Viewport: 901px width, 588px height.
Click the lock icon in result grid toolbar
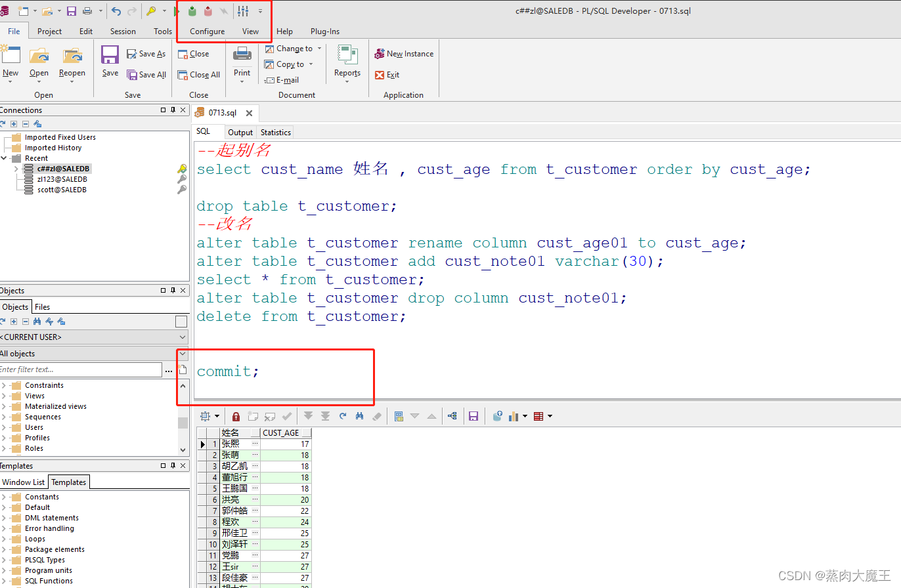tap(236, 416)
